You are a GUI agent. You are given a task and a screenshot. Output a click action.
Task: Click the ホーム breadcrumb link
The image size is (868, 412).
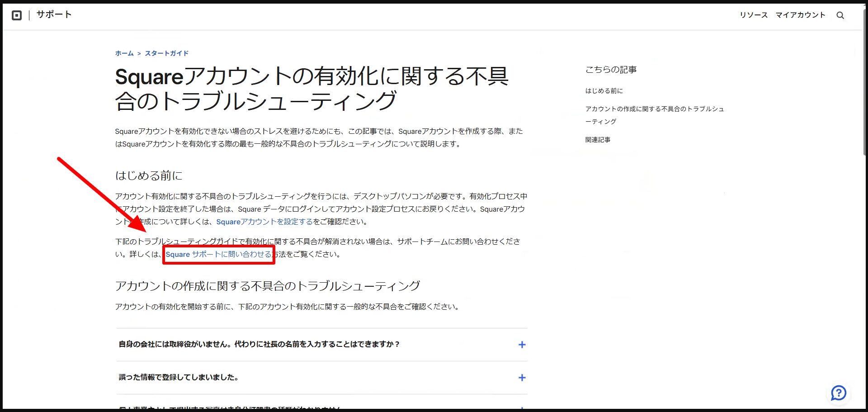[124, 53]
